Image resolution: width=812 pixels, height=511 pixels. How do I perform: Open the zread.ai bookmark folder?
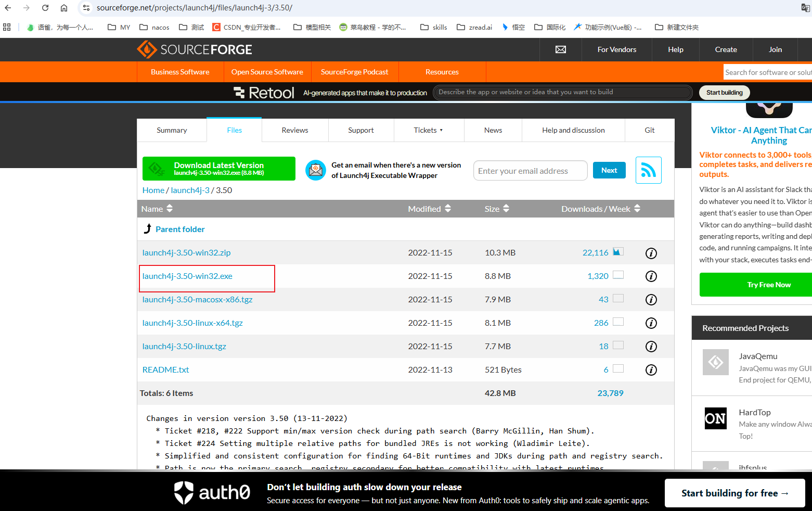tap(474, 27)
